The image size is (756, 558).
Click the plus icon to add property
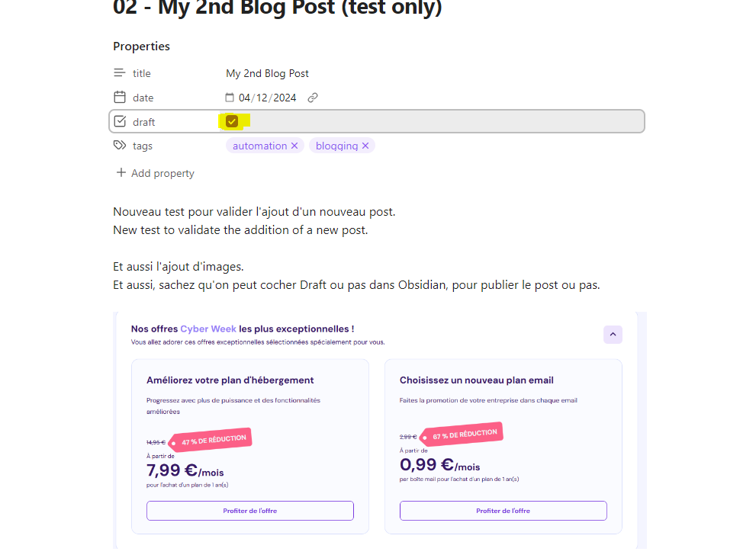pyautogui.click(x=121, y=173)
